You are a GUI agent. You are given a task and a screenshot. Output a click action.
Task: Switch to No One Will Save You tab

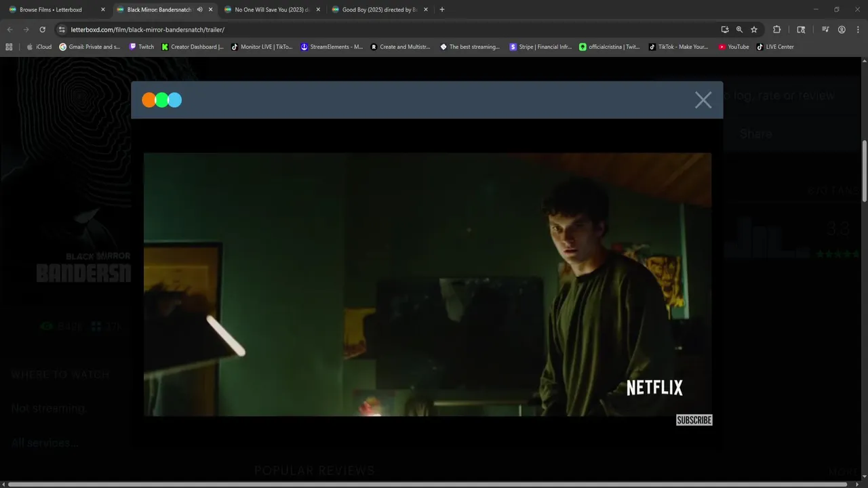[x=271, y=9]
